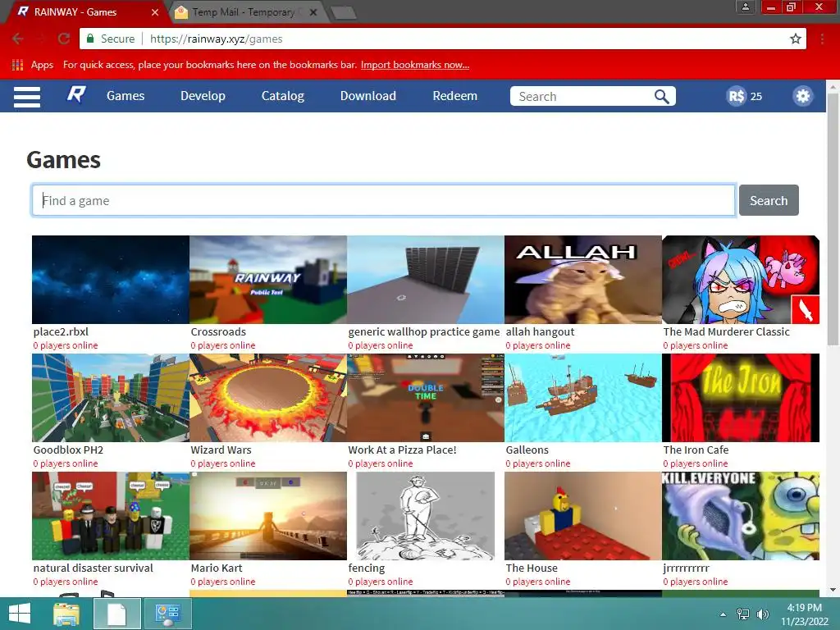
Task: Click the Rainway R logo
Action: click(76, 95)
